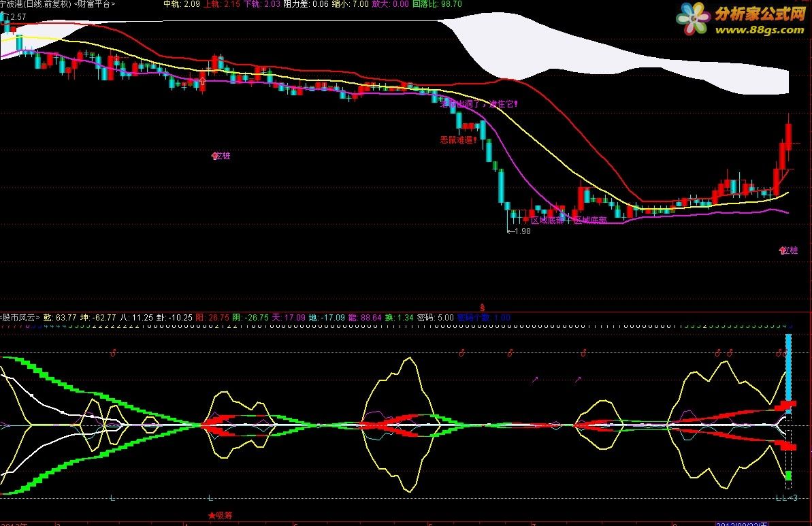Click the 回落比: 98.70 value
Image resolution: width=812 pixels, height=526 pixels.
(x=437, y=4)
